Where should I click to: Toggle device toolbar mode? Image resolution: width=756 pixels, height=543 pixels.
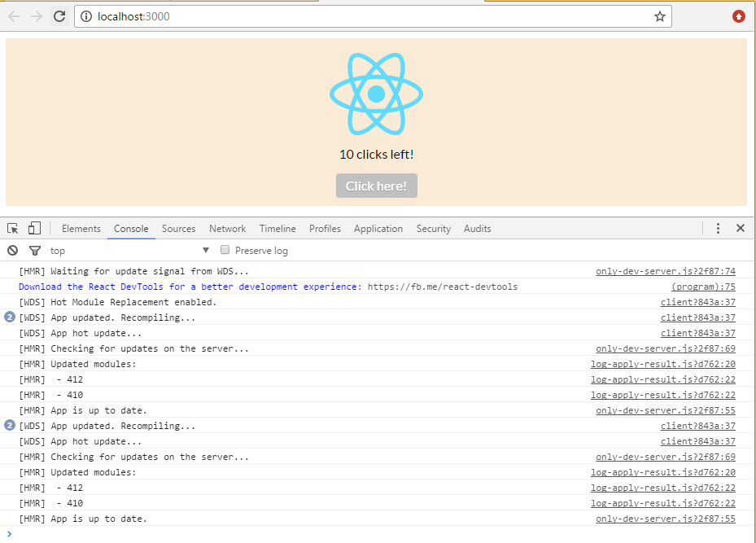[34, 228]
